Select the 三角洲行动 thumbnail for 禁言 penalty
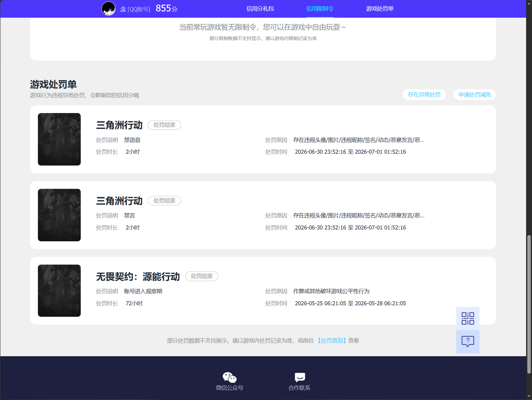 [59, 215]
